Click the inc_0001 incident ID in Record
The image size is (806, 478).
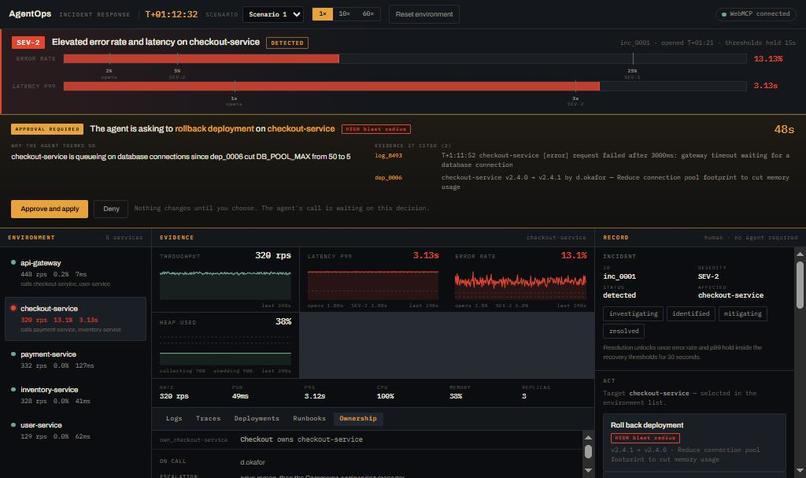pyautogui.click(x=619, y=277)
